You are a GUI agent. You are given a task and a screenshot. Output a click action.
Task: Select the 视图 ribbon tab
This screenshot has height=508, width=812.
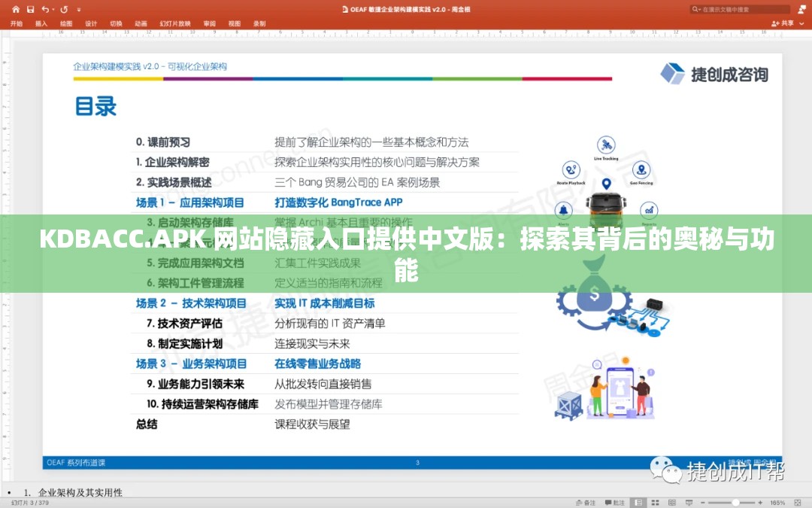[235, 24]
